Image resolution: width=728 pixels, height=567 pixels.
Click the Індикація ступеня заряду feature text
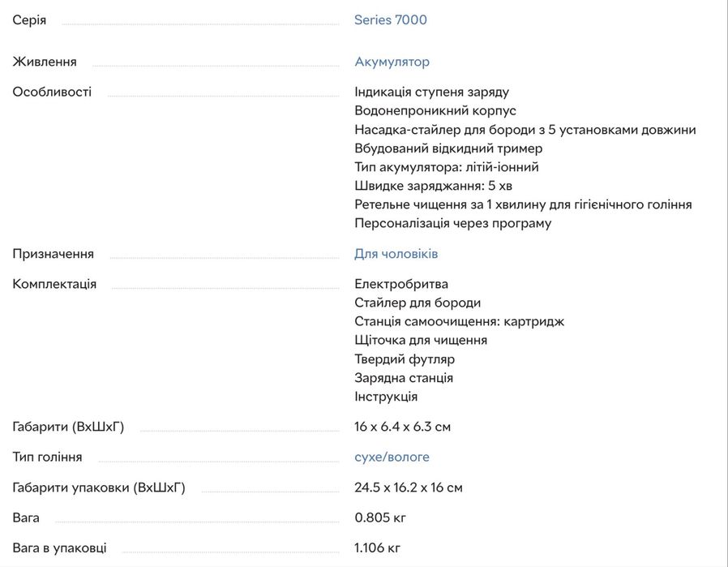click(x=431, y=92)
